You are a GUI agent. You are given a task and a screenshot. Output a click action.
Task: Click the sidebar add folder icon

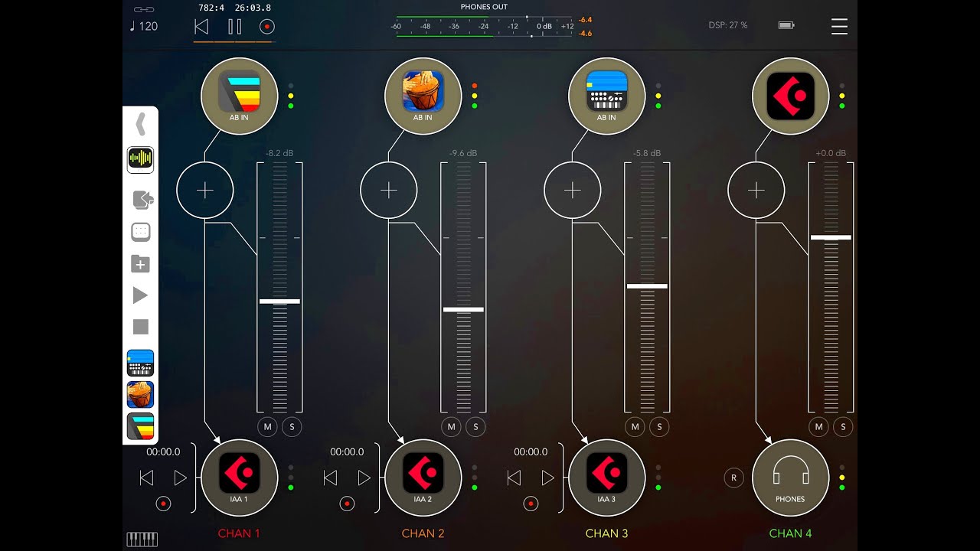click(x=140, y=264)
